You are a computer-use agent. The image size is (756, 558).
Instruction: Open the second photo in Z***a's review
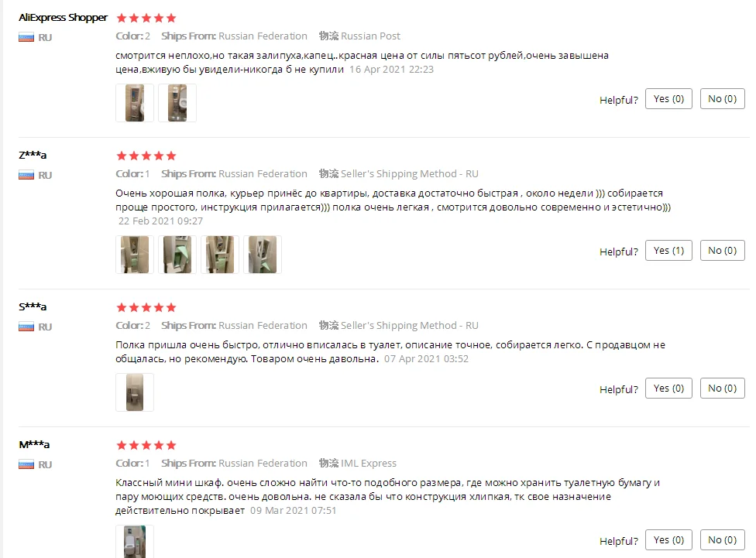pos(177,255)
